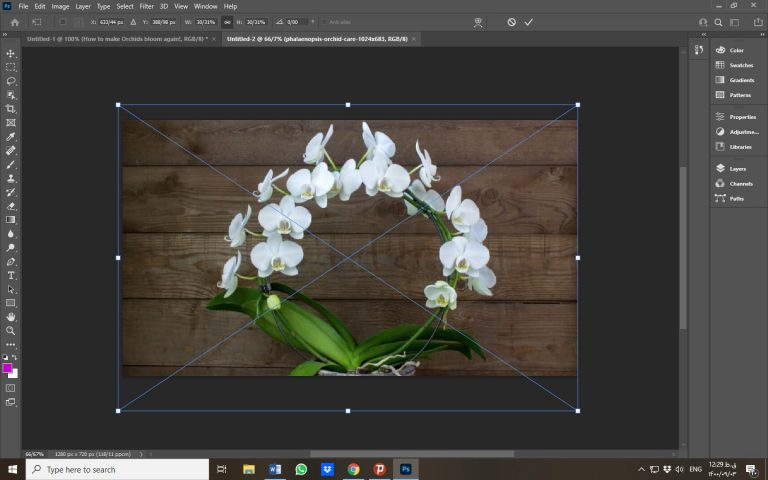The width and height of the screenshot is (768, 480).
Task: Click the default colors reset icon
Action: click(x=5, y=357)
